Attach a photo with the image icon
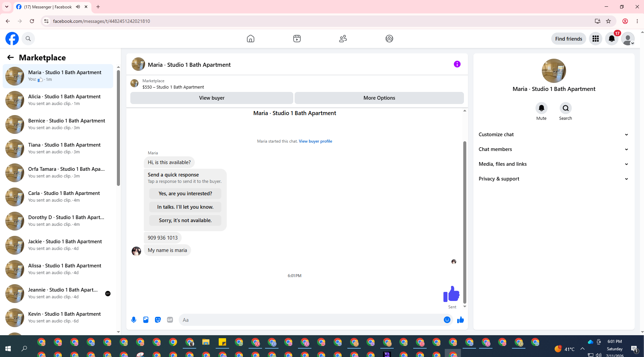Viewport: 644px width, 357px height. click(146, 320)
